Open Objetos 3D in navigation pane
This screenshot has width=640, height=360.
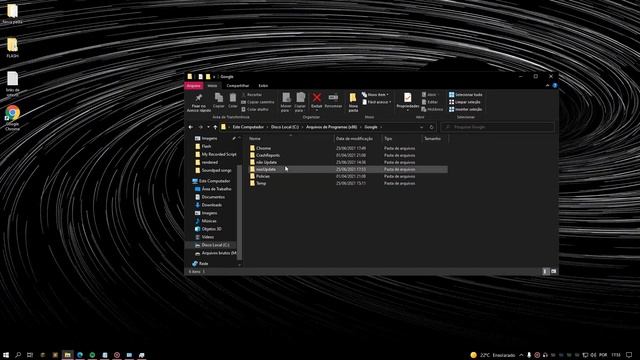pyautogui.click(x=208, y=229)
